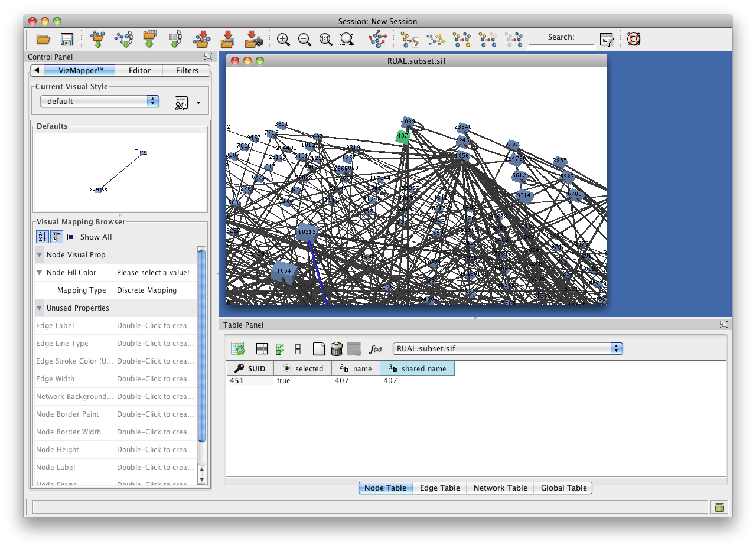Click the 'shared name' column header
756x549 pixels.
(417, 368)
